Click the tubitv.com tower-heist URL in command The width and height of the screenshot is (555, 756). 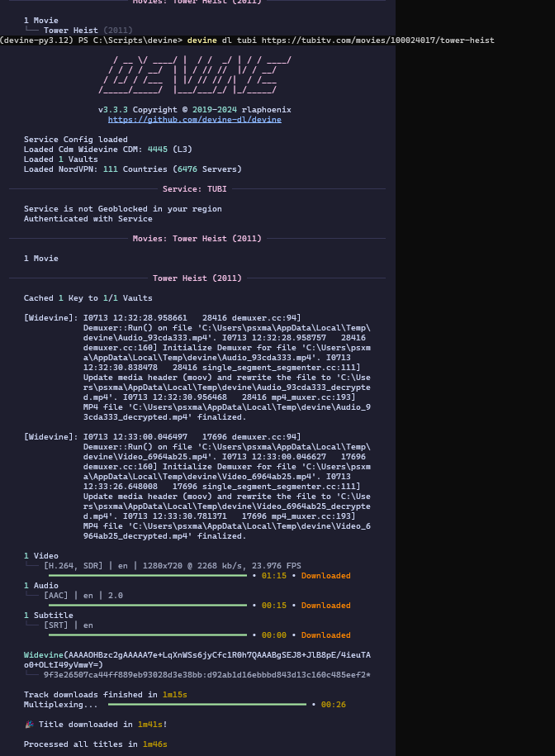[378, 40]
